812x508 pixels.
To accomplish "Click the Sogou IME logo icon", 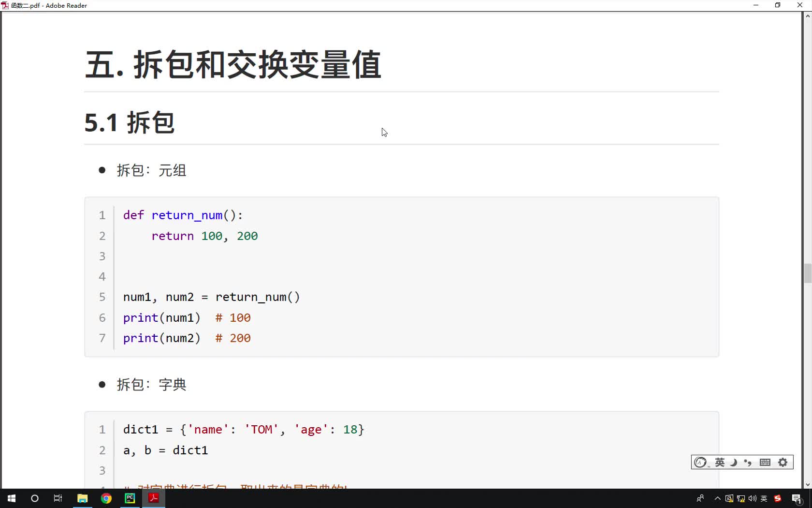I will pyautogui.click(x=700, y=463).
